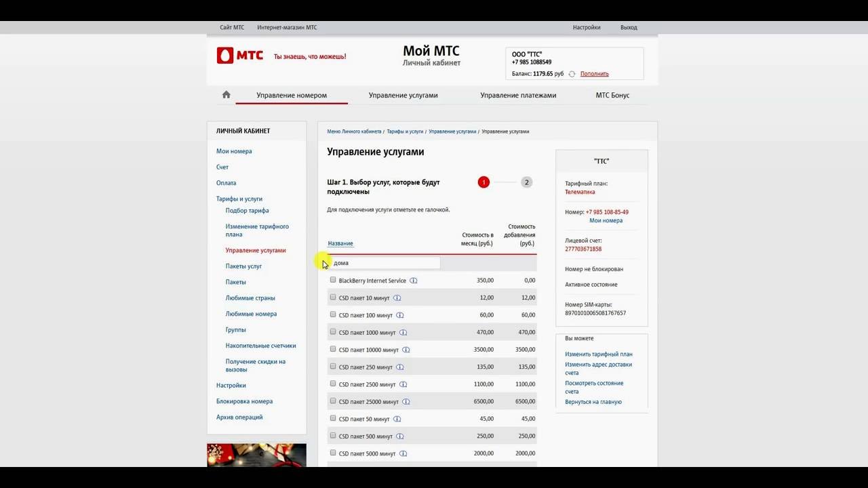Open МТС Бонус tab

[x=612, y=96]
